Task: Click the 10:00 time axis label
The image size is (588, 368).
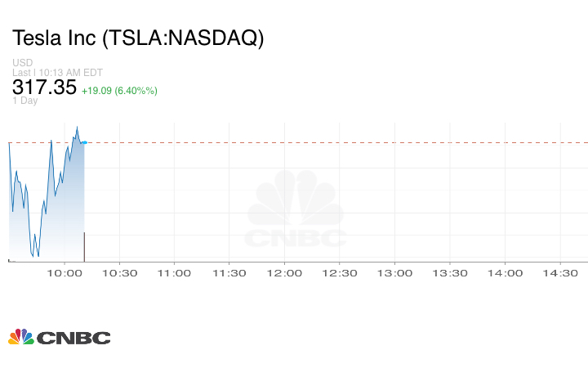Action: coord(65,273)
